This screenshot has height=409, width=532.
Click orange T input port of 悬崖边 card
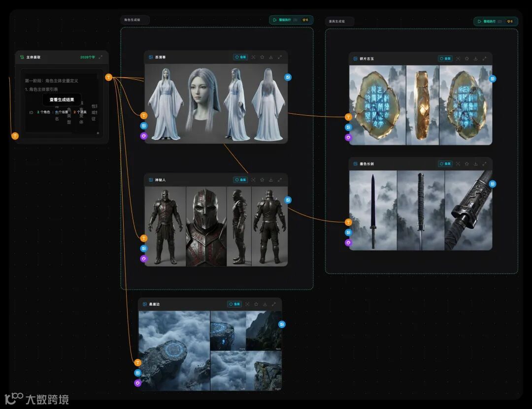[138, 363]
